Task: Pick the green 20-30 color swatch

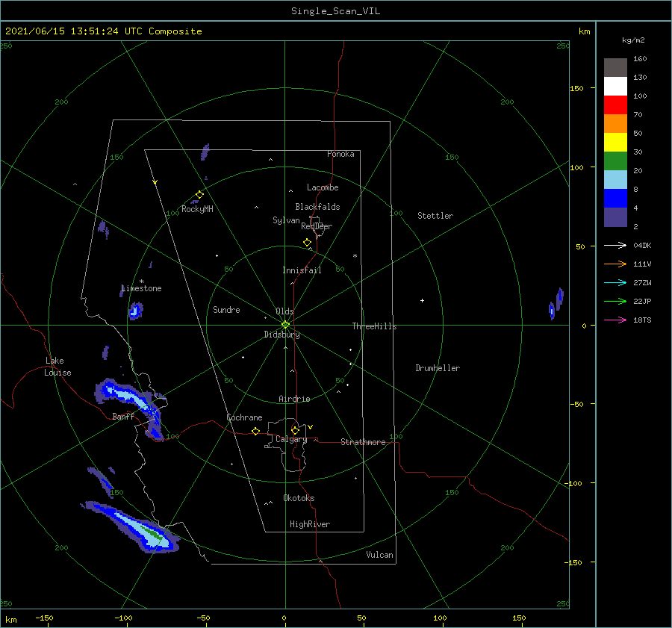Action: coord(615,161)
